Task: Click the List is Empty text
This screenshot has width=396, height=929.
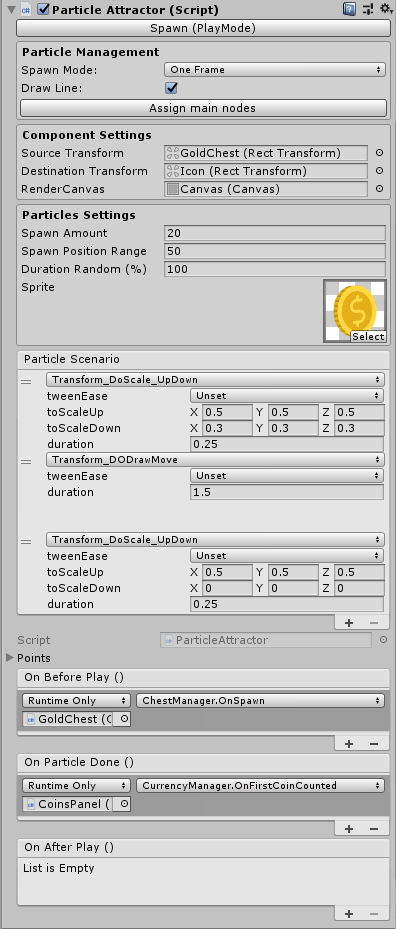Action: pyautogui.click(x=59, y=869)
